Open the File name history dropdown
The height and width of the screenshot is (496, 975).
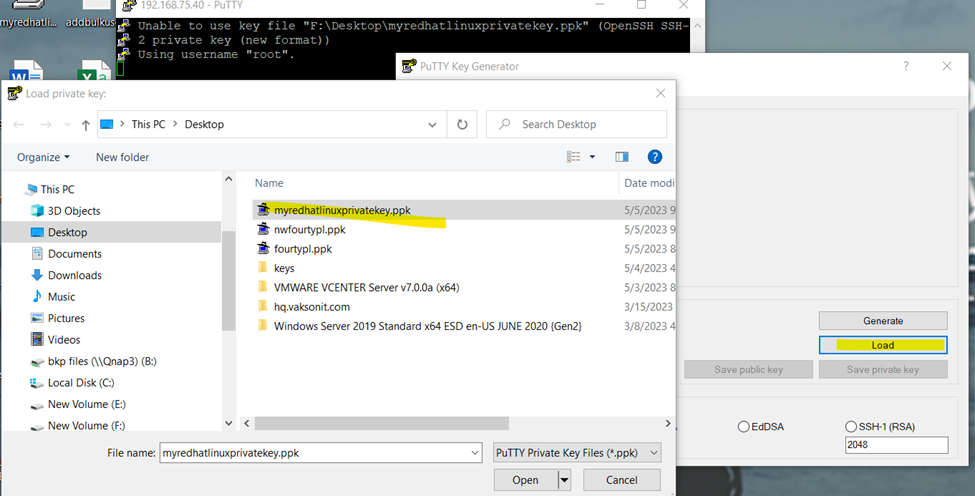(x=473, y=453)
